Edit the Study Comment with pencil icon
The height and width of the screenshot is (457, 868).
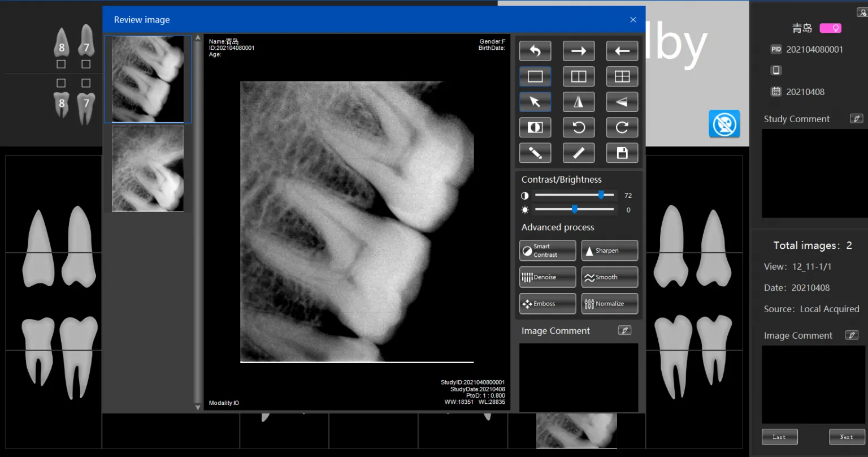856,119
